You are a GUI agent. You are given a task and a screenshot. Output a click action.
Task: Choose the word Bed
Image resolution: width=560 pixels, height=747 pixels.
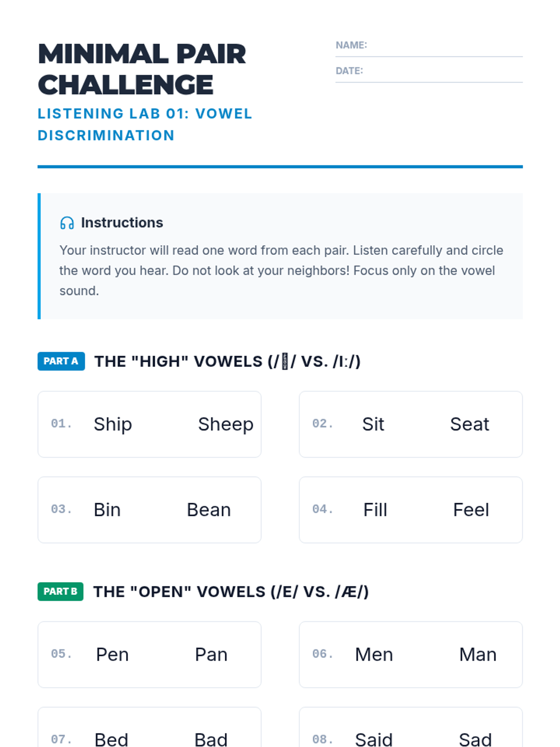click(111, 740)
